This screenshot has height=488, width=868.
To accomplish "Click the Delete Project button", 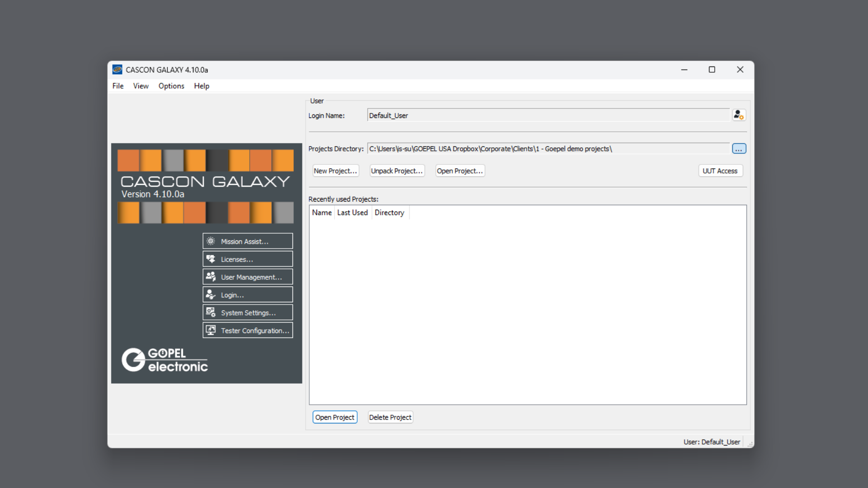I will (390, 417).
